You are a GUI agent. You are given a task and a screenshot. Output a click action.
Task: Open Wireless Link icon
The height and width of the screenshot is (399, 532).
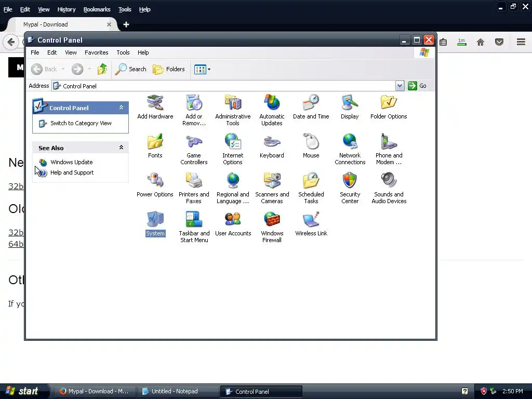tap(311, 224)
